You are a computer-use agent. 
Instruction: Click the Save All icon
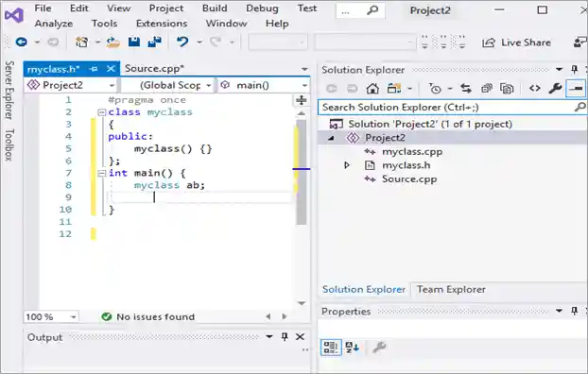click(154, 42)
